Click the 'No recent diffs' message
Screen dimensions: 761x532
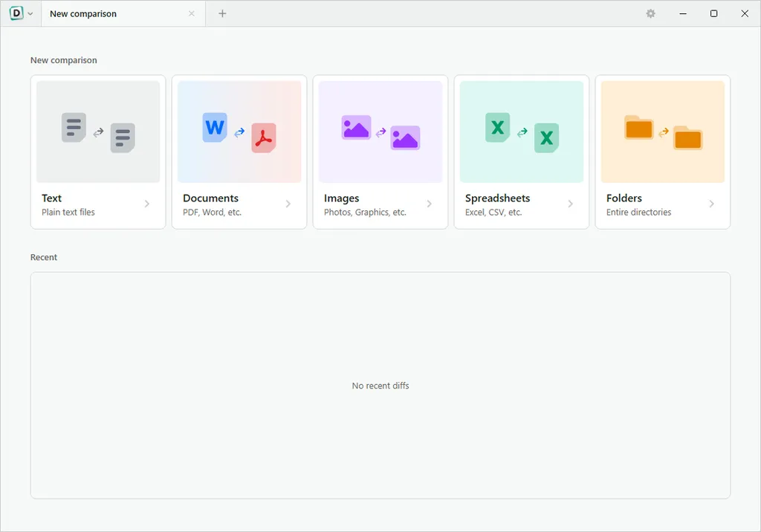point(380,386)
